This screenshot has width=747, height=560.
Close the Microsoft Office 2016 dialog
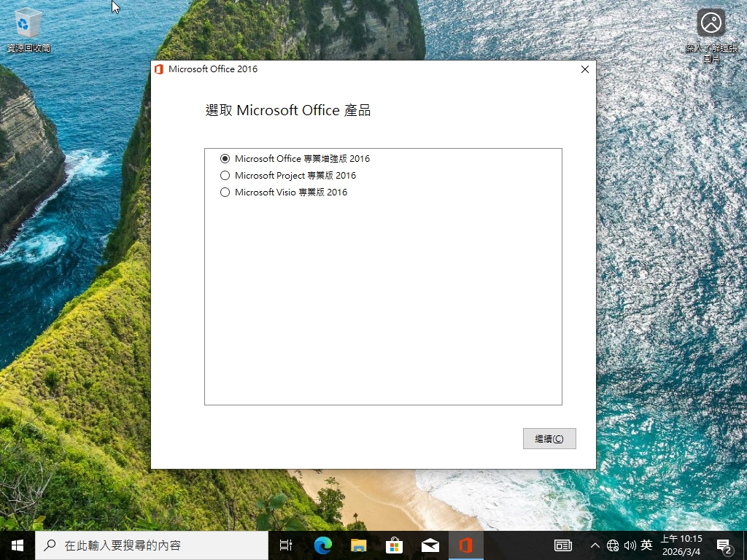click(585, 69)
